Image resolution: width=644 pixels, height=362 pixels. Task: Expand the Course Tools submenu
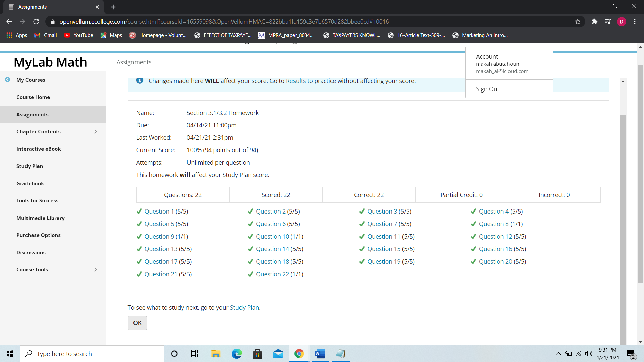pyautogui.click(x=96, y=270)
